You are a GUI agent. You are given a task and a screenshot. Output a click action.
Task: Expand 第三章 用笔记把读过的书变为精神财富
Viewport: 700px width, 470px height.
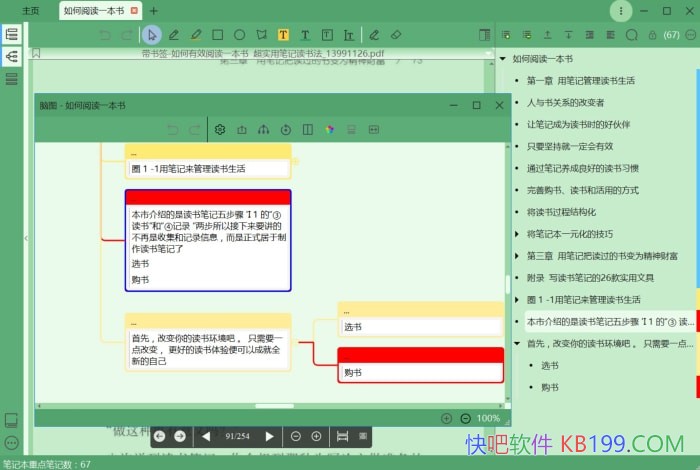(517, 255)
